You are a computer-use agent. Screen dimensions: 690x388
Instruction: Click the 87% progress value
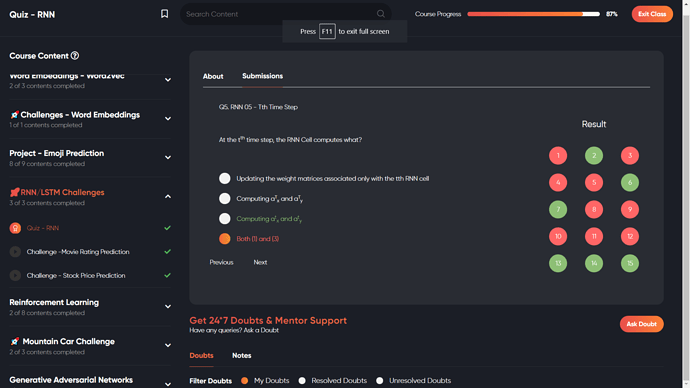tap(612, 14)
